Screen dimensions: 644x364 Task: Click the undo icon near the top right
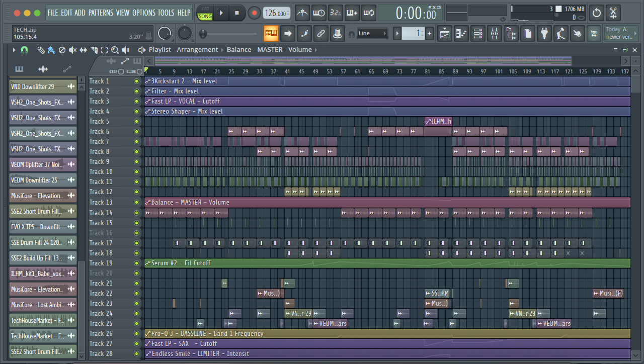pyautogui.click(x=596, y=13)
